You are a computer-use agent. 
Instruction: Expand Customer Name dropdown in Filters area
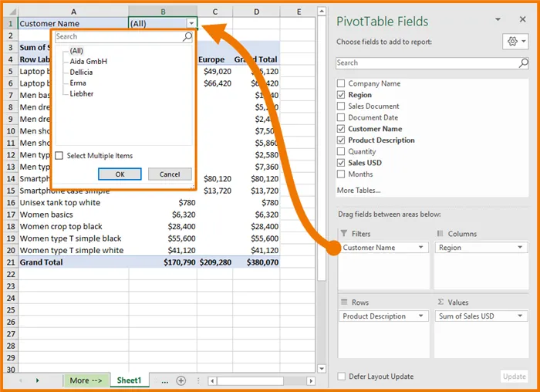click(421, 248)
